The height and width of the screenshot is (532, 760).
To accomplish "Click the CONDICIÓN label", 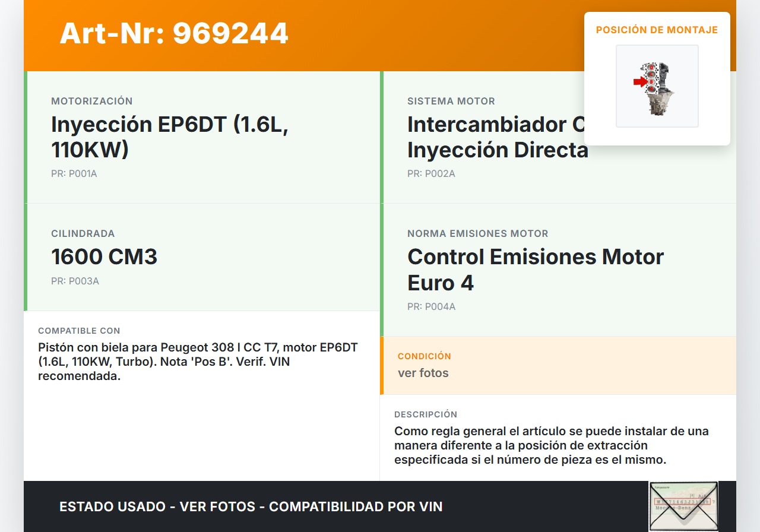I will tap(425, 356).
